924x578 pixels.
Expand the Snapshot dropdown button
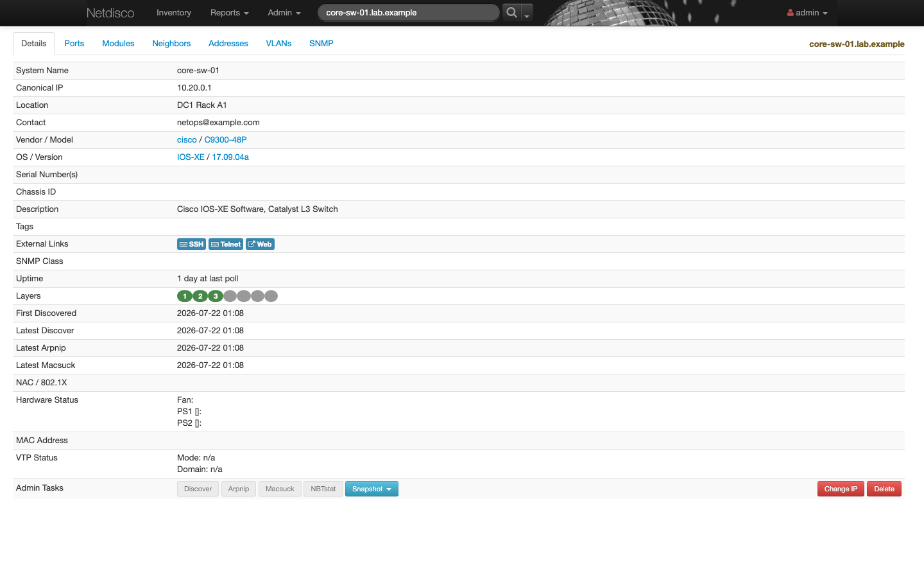[372, 489]
